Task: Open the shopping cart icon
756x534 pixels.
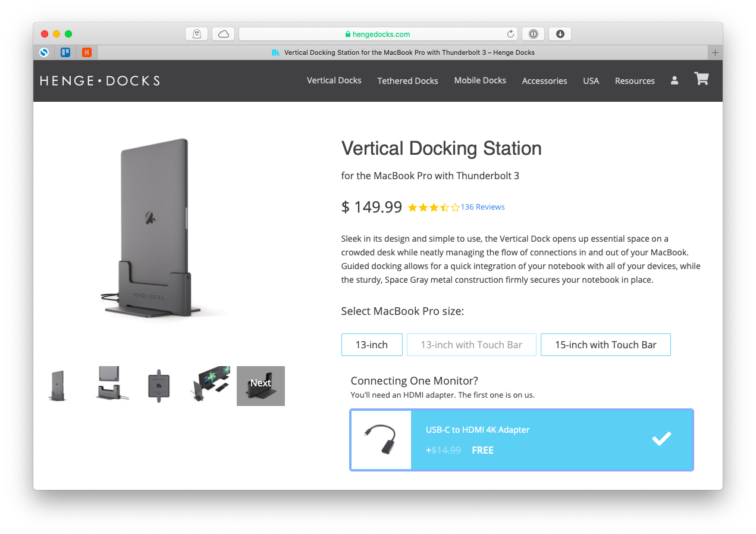Action: (701, 79)
